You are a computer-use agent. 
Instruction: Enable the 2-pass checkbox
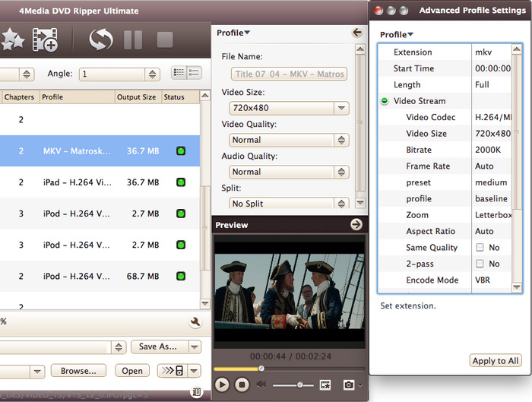(480, 264)
